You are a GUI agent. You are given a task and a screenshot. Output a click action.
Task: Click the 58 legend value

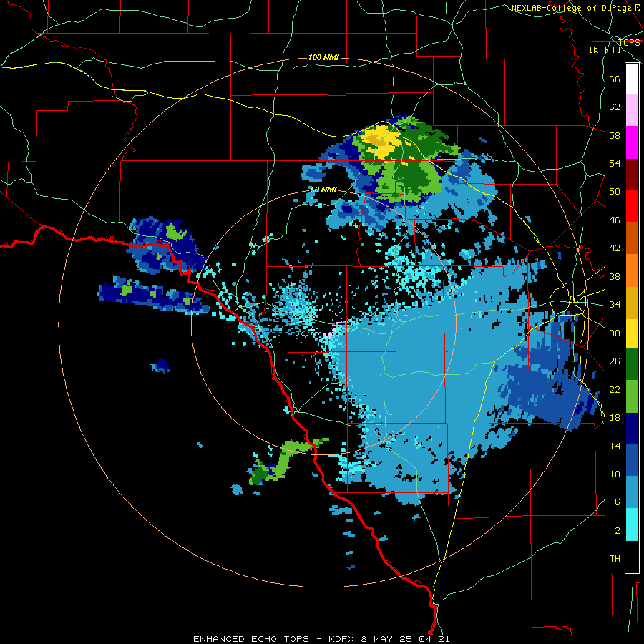tap(615, 135)
